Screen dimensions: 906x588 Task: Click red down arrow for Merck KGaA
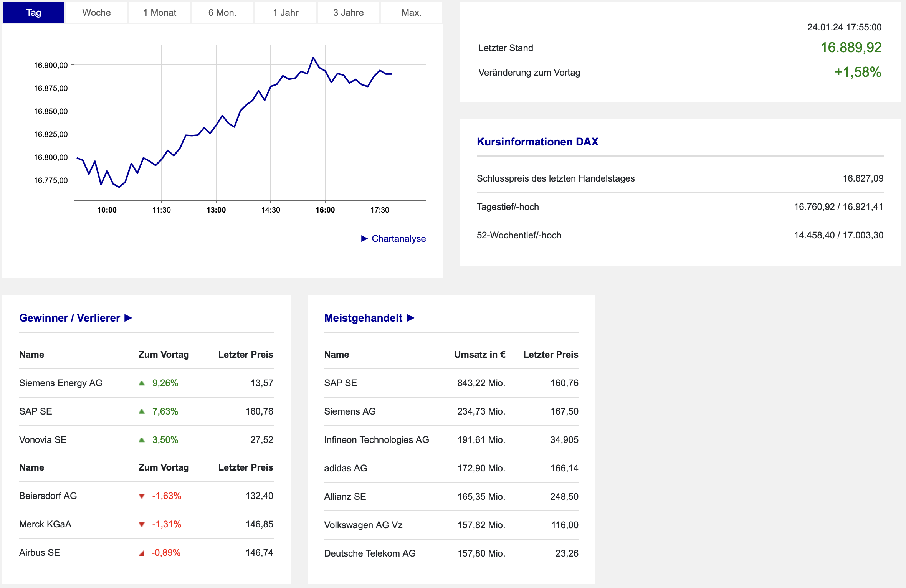[x=142, y=524]
